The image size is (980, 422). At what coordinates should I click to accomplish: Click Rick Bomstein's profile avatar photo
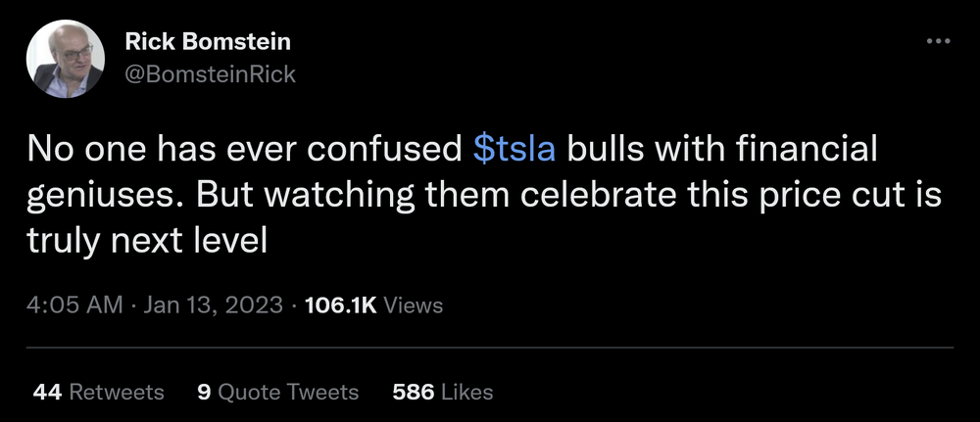coord(66,60)
